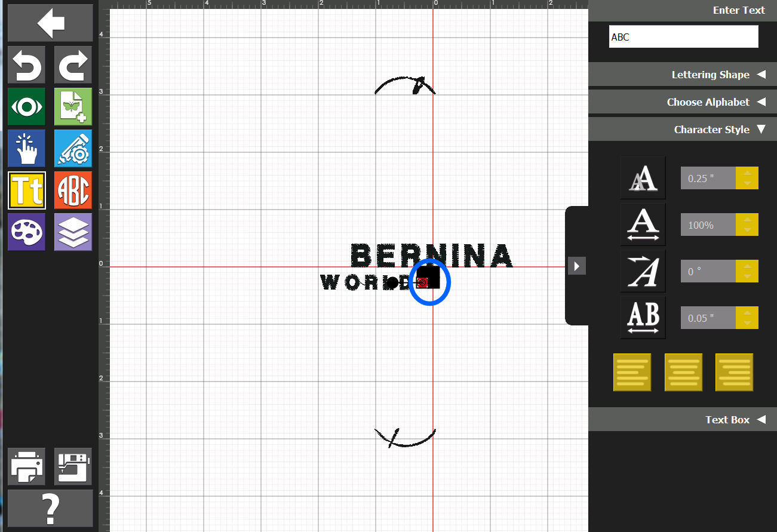The image size is (777, 532).
Task: Open the color palette tool
Action: (x=26, y=232)
